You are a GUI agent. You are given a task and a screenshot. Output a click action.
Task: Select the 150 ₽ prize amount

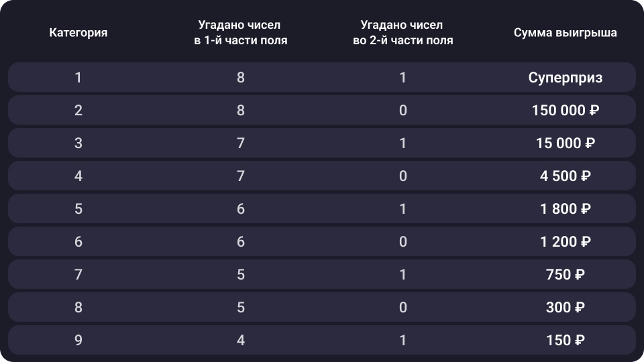pos(565,341)
